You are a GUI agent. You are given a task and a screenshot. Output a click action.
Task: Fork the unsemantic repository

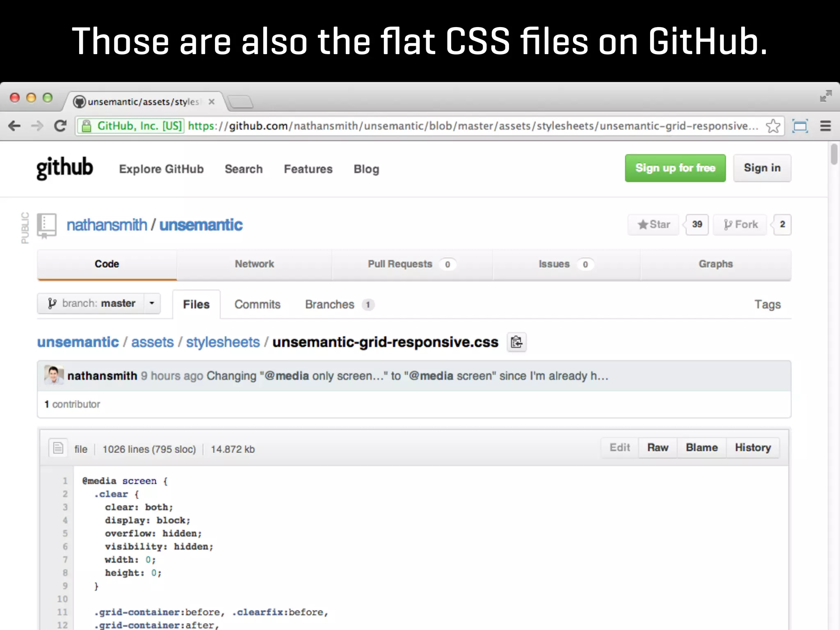pos(740,225)
